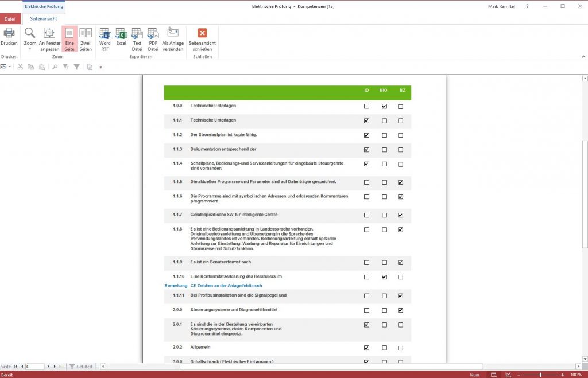This screenshot has height=378, width=588.
Task: Expand quick access toolbar customize menu
Action: coord(100,68)
